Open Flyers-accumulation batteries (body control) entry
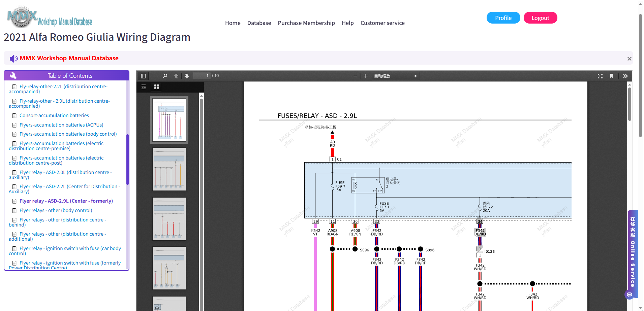Screen dimensions: 644x311 [68, 134]
